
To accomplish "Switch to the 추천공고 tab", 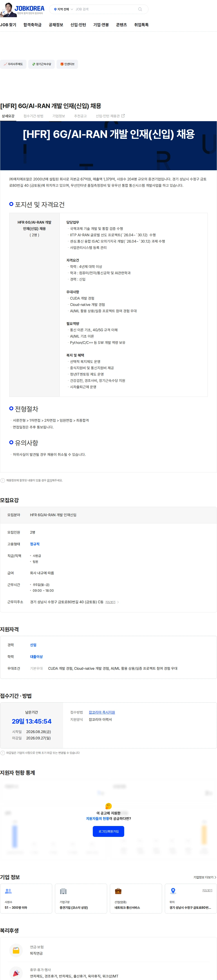I will (x=80, y=116).
